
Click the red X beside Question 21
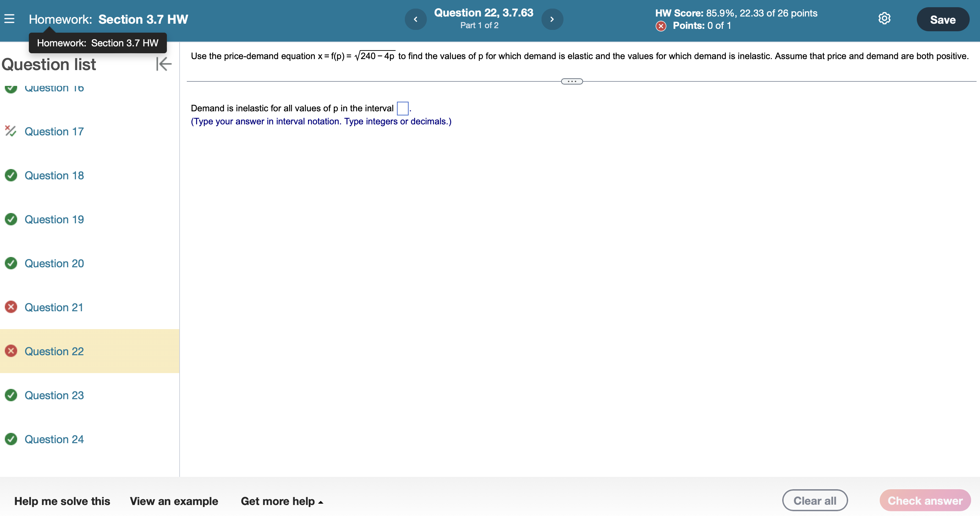coord(11,307)
